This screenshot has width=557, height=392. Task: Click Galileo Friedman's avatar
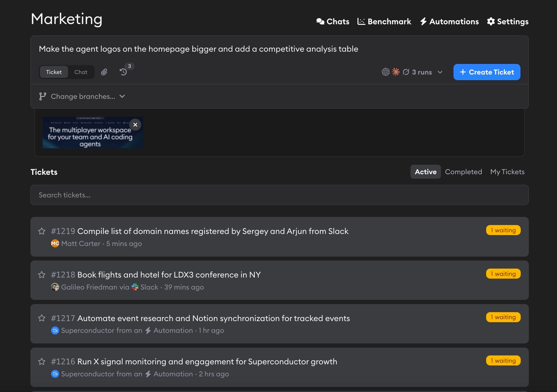click(55, 287)
